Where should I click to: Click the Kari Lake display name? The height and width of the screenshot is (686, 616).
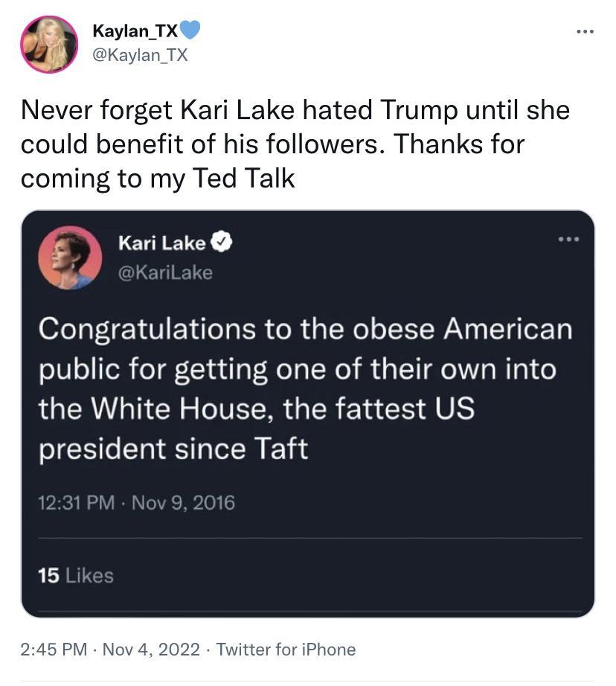(x=164, y=241)
